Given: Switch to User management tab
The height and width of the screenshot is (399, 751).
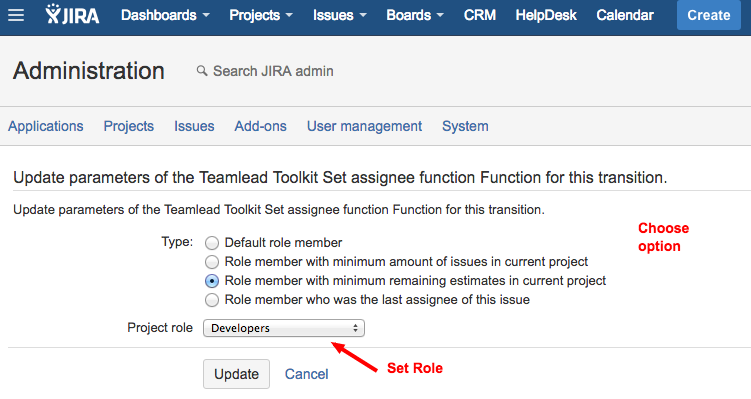Looking at the screenshot, I should tap(364, 126).
